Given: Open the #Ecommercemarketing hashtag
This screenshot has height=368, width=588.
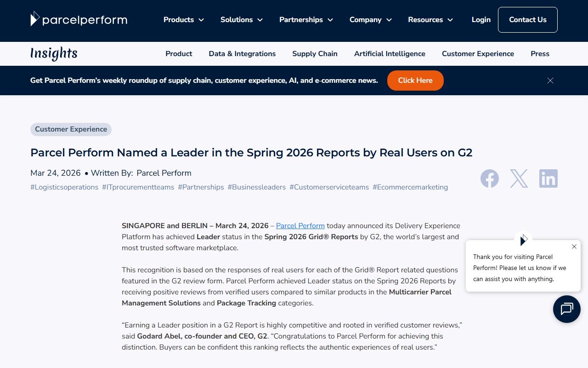Looking at the screenshot, I should click(x=410, y=187).
